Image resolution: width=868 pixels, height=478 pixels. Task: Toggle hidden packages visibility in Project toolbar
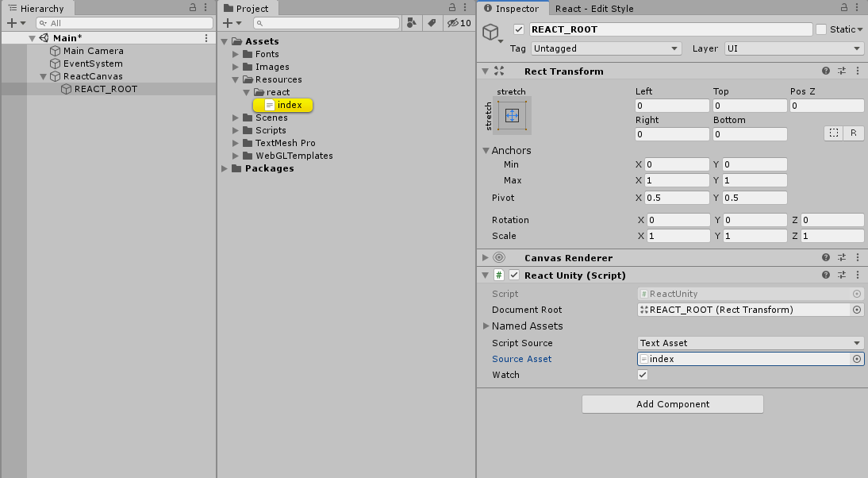[454, 23]
